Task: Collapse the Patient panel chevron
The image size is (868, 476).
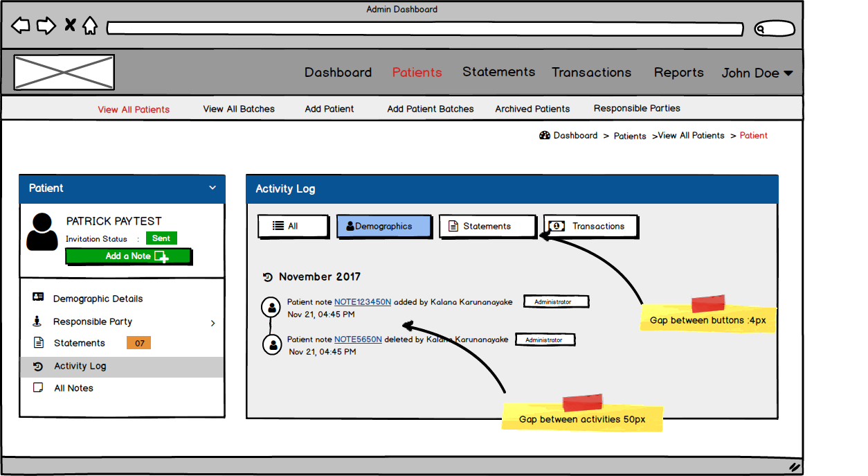Action: click(213, 188)
